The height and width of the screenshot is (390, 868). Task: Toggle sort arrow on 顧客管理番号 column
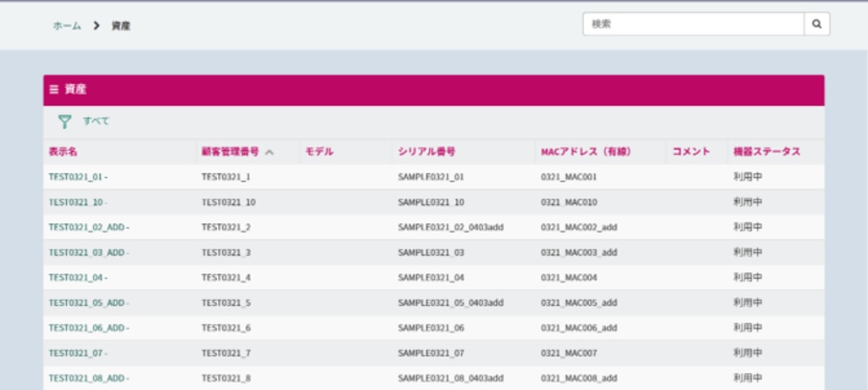(270, 153)
